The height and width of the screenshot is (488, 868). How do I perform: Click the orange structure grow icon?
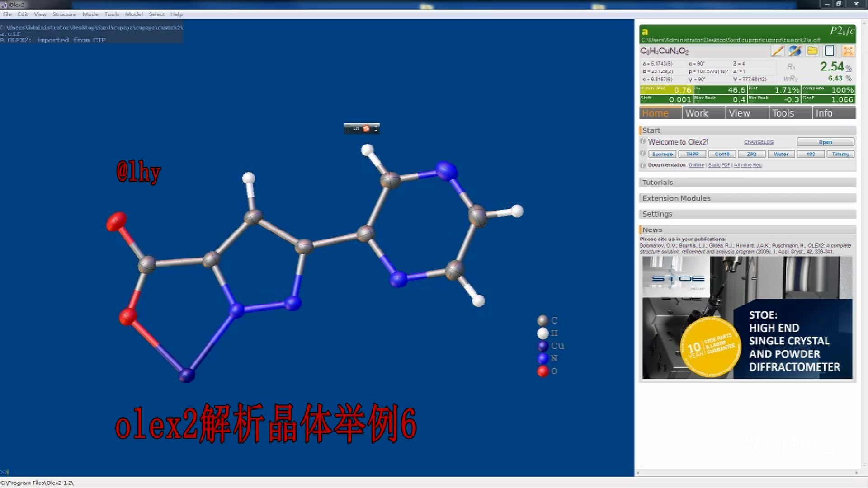coord(848,51)
